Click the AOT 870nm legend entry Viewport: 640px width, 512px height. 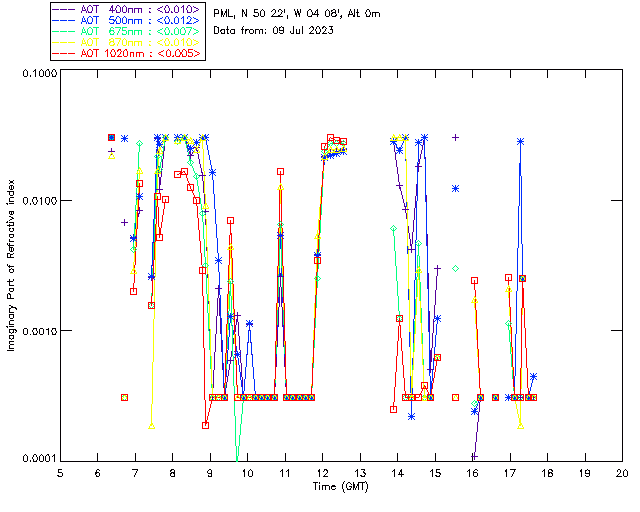point(126,42)
